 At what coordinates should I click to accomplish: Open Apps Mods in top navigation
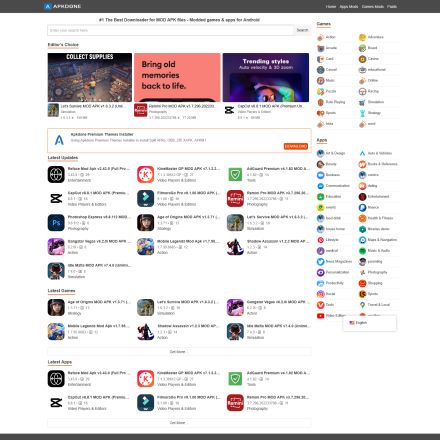349,7
